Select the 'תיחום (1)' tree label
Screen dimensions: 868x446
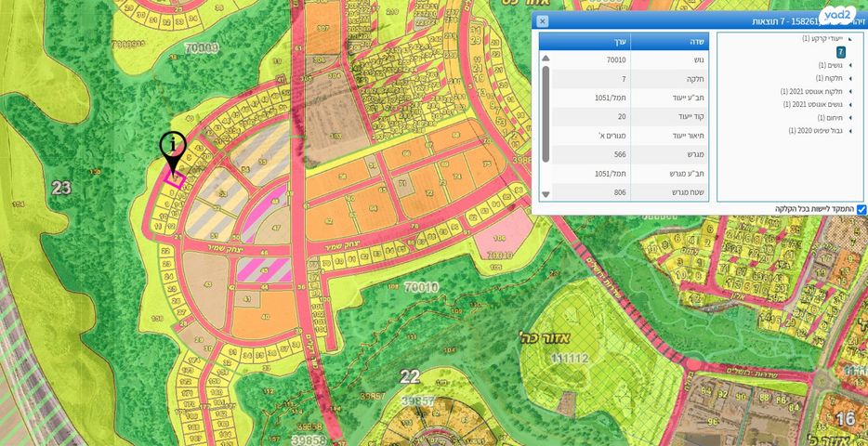[830, 118]
